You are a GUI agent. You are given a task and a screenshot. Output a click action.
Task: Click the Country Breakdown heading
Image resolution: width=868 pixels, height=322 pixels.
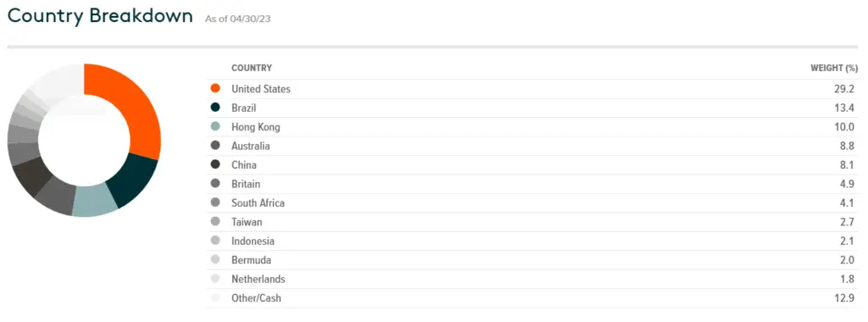(x=100, y=16)
